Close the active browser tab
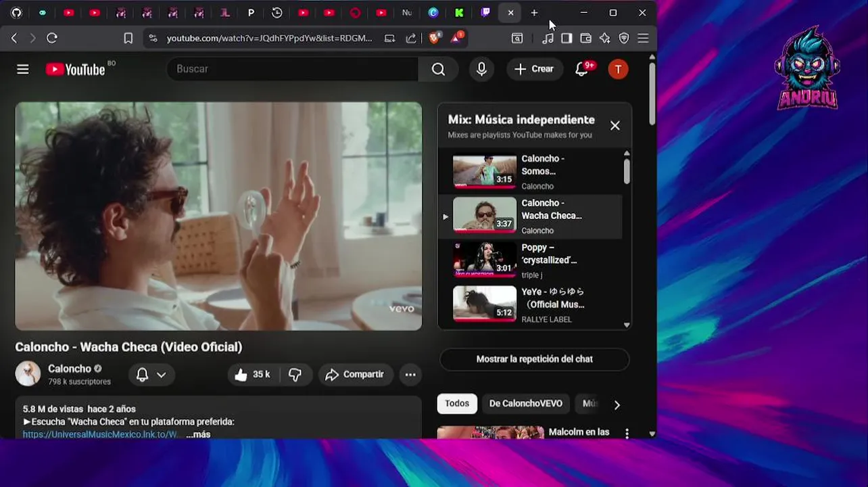This screenshot has height=487, width=868. click(510, 12)
